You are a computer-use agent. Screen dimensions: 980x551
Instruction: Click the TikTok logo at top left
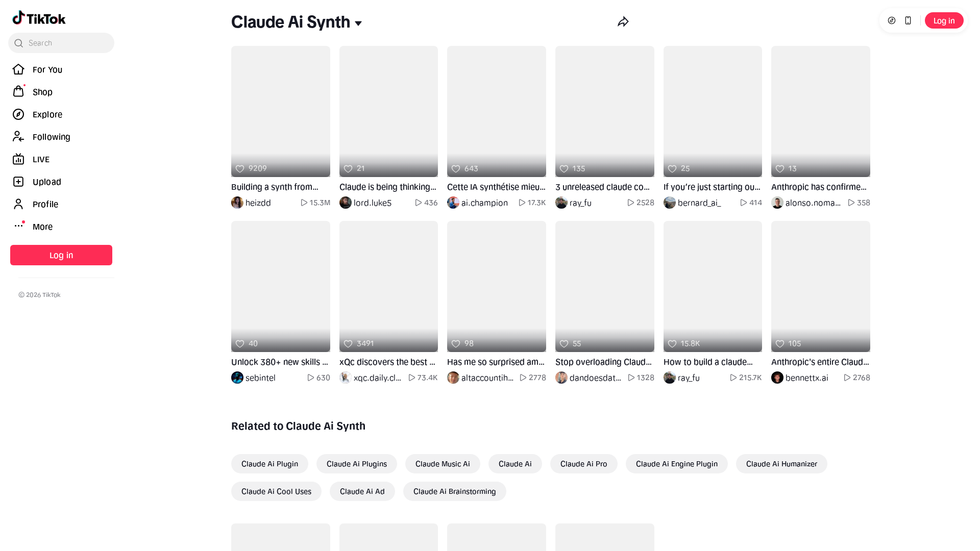click(39, 18)
